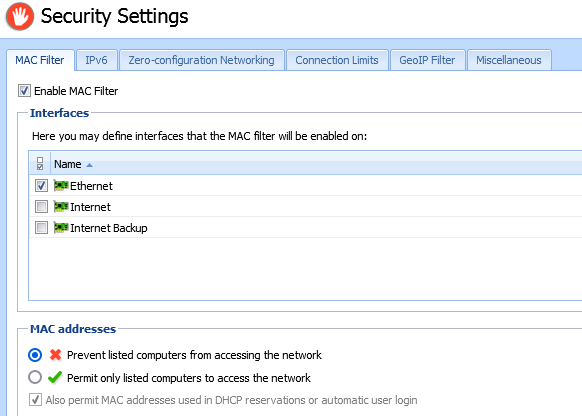582x416 pixels.
Task: Go to the GeoIP Filter tab
Action: (x=427, y=60)
